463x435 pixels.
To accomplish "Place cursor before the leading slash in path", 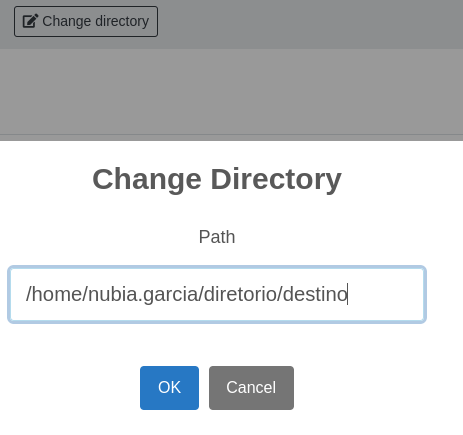I will tap(26, 294).
